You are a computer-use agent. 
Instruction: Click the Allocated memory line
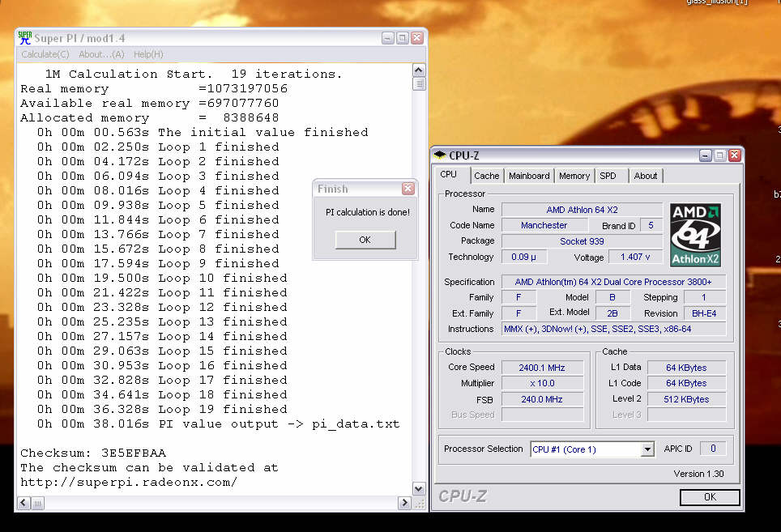[149, 118]
